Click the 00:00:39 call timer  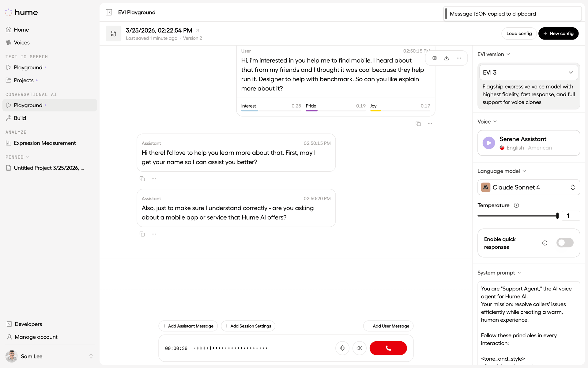point(176,348)
